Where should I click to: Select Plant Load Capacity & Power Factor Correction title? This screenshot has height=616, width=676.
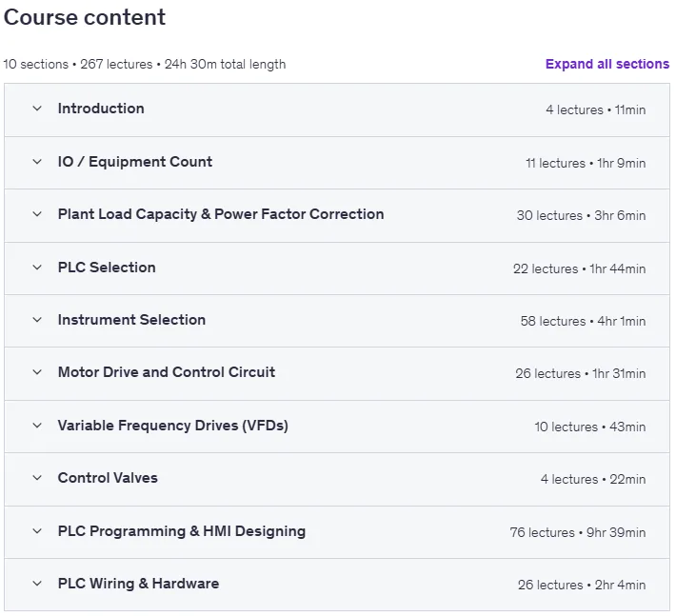[221, 214]
